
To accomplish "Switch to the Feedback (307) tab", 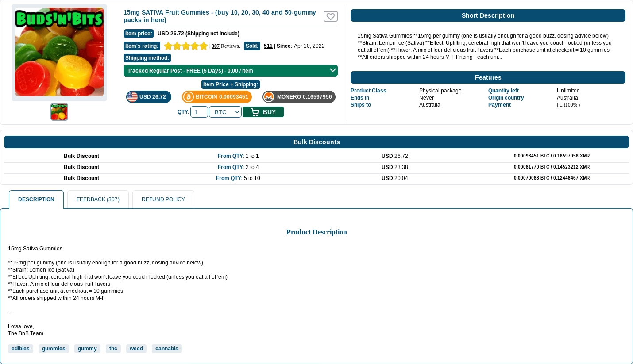I will point(98,199).
